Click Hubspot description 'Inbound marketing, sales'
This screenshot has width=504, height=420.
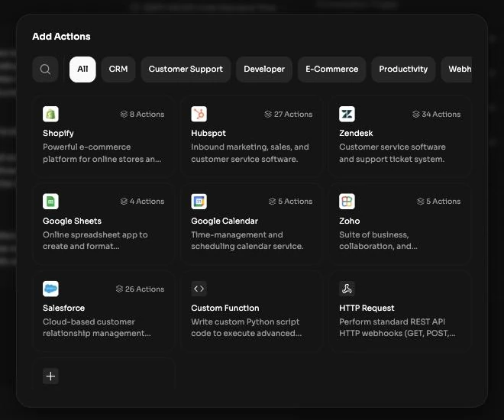(x=250, y=153)
